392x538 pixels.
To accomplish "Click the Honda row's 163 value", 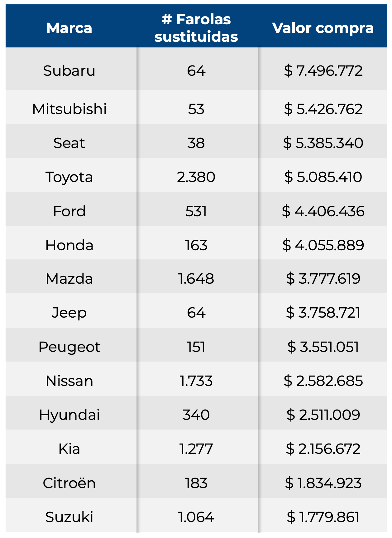I will click(196, 245).
